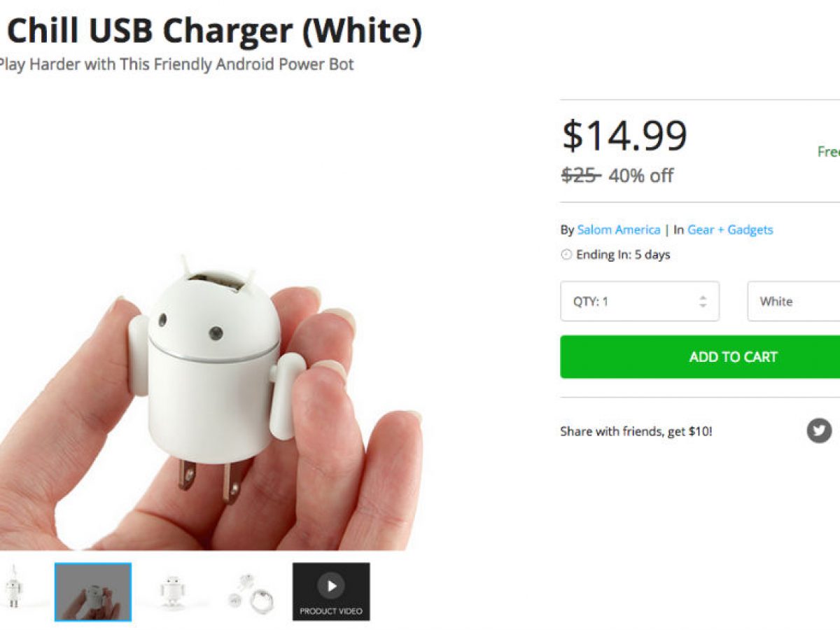Select the first partially visible product thumbnail
840x630 pixels.
click(13, 591)
